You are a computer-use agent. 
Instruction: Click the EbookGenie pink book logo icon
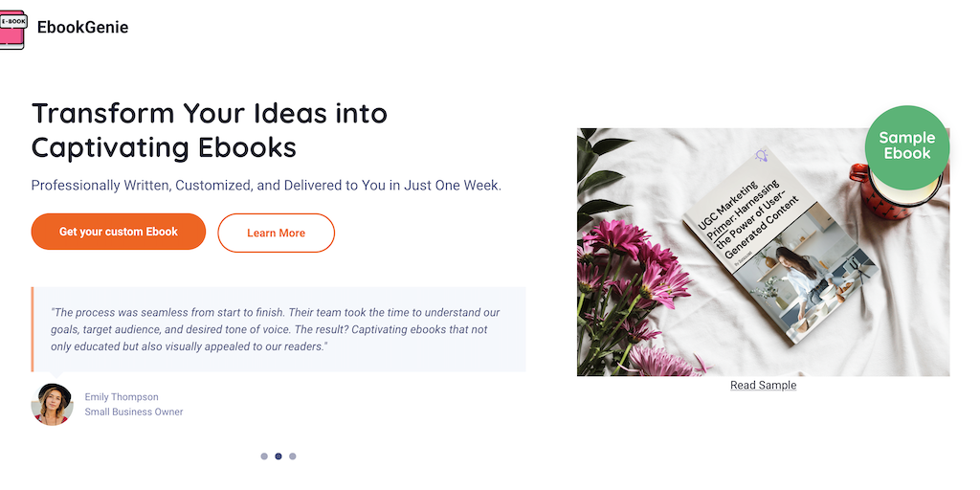coord(12,28)
